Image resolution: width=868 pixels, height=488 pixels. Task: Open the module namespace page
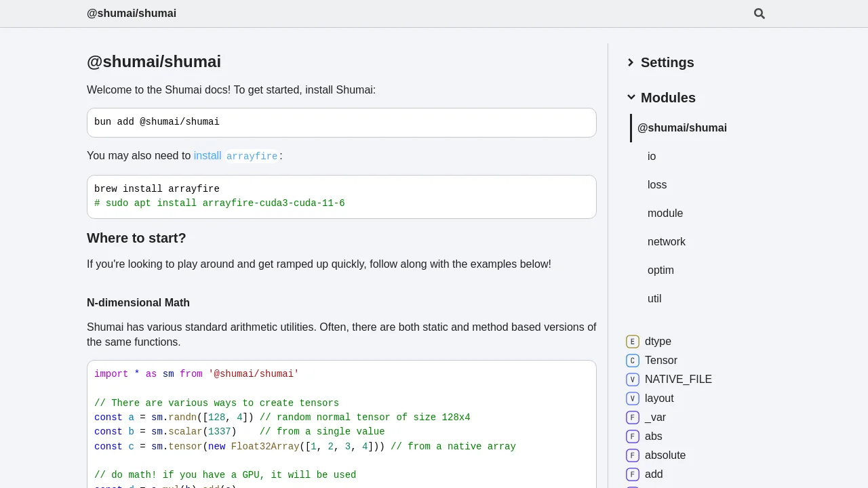pyautogui.click(x=665, y=213)
